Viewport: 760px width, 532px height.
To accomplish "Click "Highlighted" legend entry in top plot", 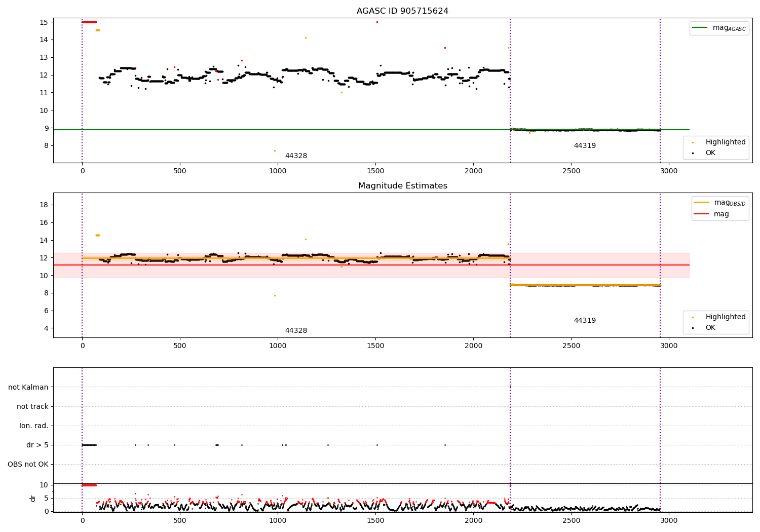I will coord(726,142).
